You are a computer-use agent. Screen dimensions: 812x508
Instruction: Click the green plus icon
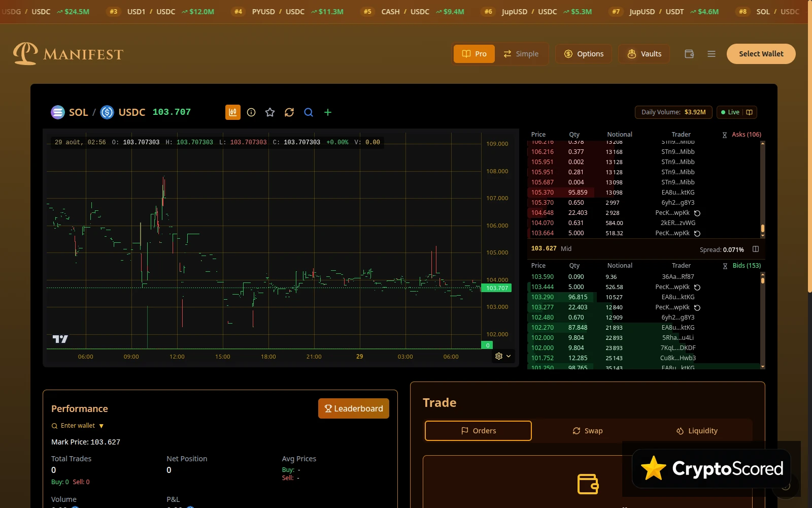(x=328, y=112)
